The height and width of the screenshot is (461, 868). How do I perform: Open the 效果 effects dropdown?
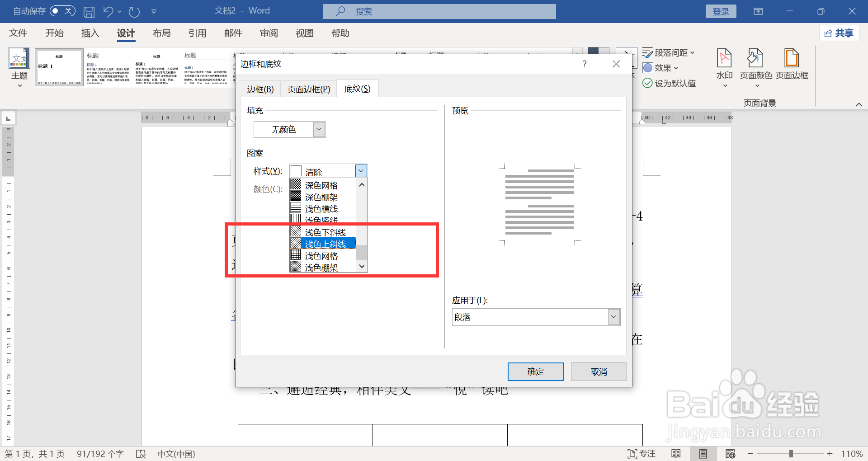660,68
